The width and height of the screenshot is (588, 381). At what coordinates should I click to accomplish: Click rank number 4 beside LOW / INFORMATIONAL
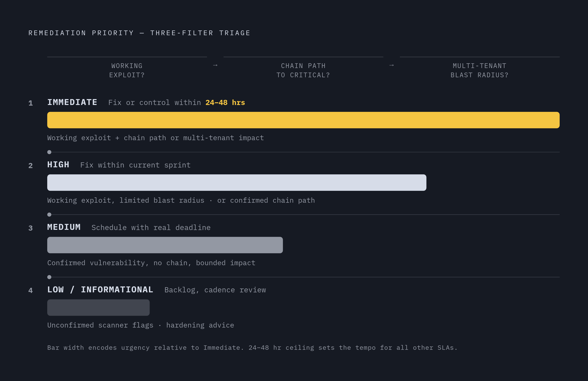coord(30,290)
